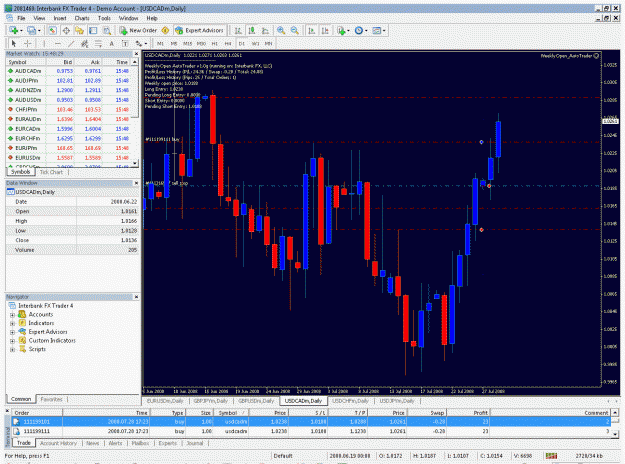Click the New Chart toolbar icon
625x464 pixels.
tap(14, 30)
